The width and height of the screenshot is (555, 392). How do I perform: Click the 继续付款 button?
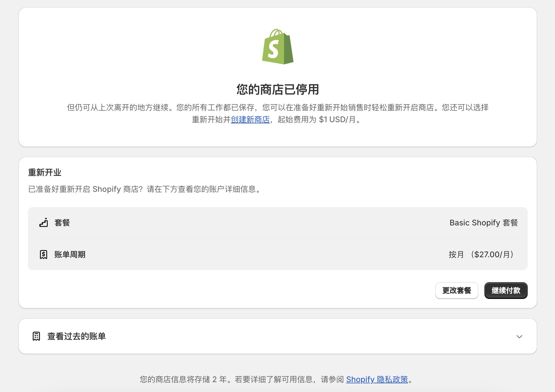pos(506,291)
